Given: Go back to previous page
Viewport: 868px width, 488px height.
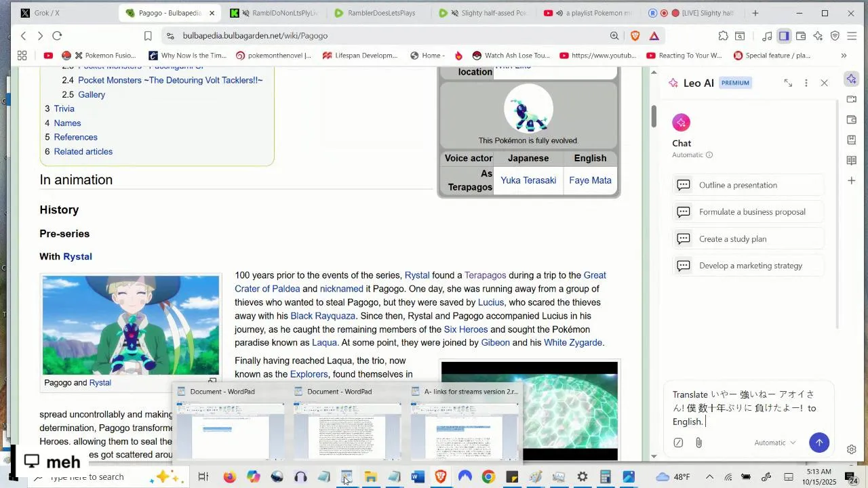Looking at the screenshot, I should coord(23,36).
